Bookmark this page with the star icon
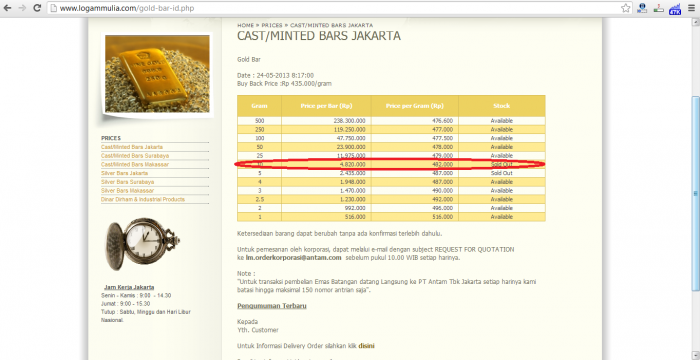The width and height of the screenshot is (700, 360). 625,8
